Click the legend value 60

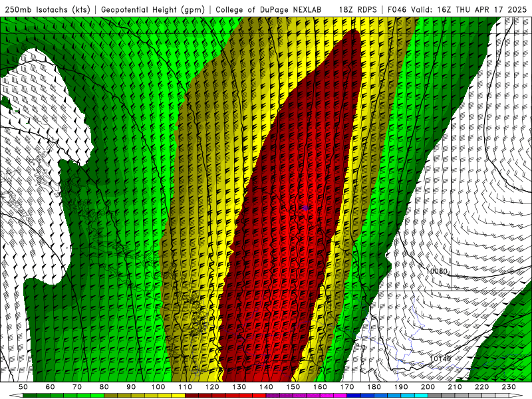50,387
